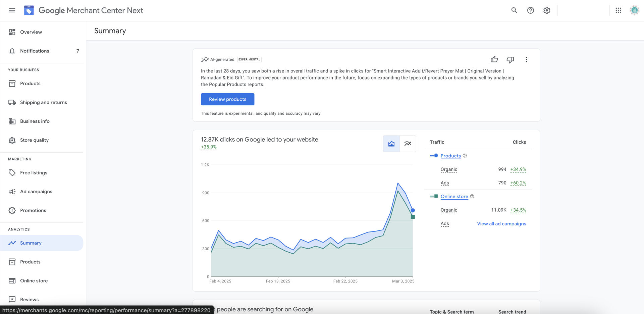The width and height of the screenshot is (644, 314).
Task: Open the three-dot more options menu
Action: pyautogui.click(x=526, y=59)
